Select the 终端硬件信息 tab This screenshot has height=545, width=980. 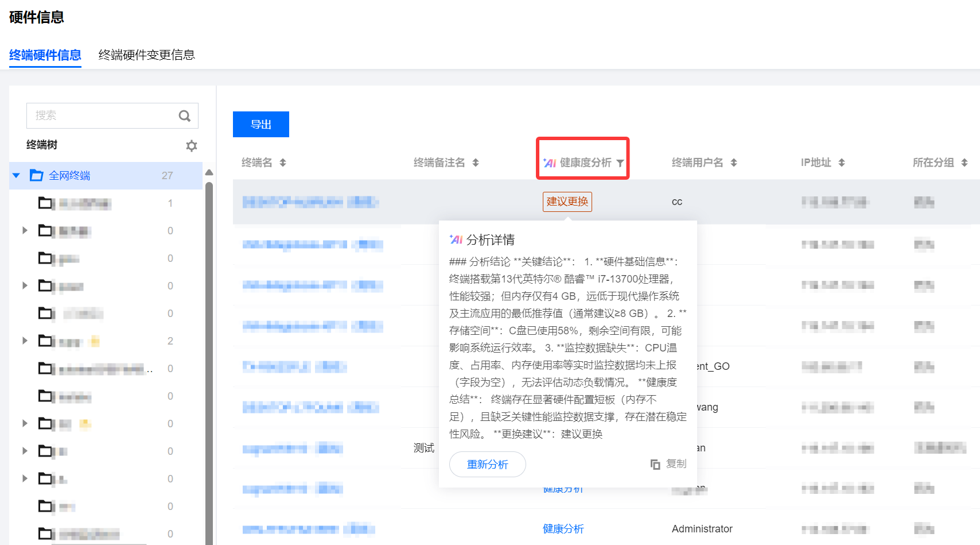tap(45, 55)
